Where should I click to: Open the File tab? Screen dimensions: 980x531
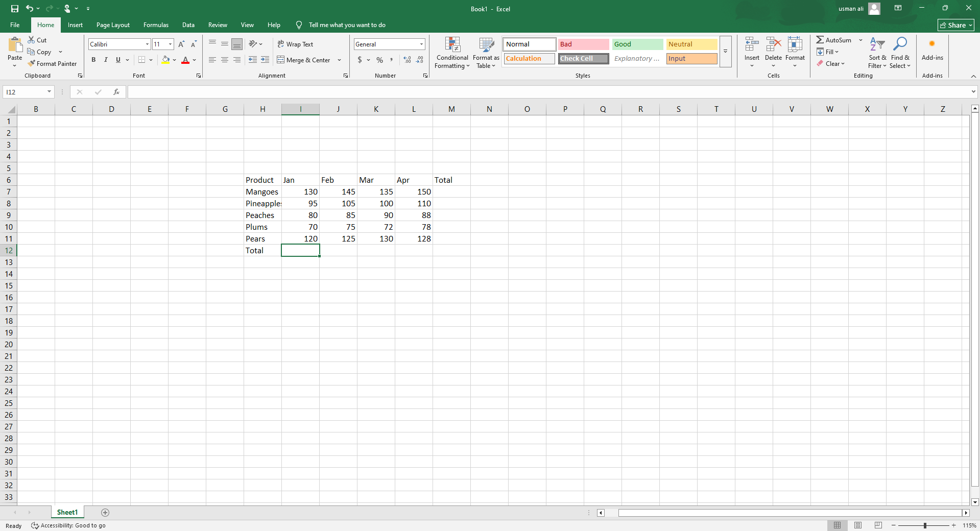point(15,25)
